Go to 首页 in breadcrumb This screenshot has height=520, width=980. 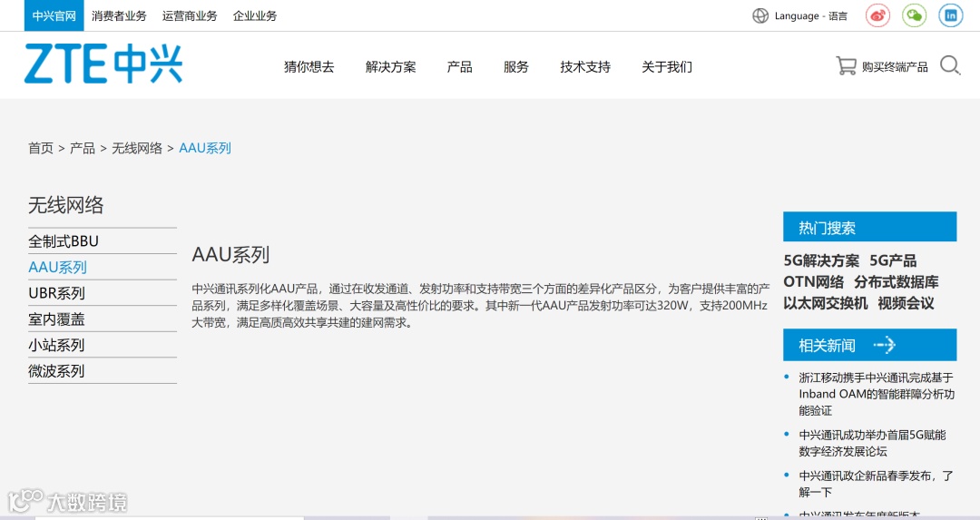coord(41,148)
